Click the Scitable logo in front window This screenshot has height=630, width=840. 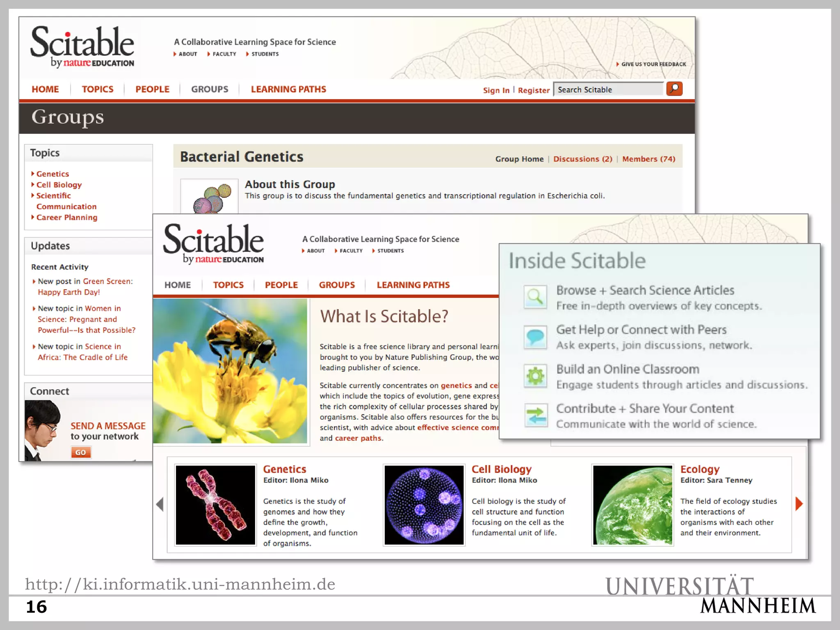point(213,243)
